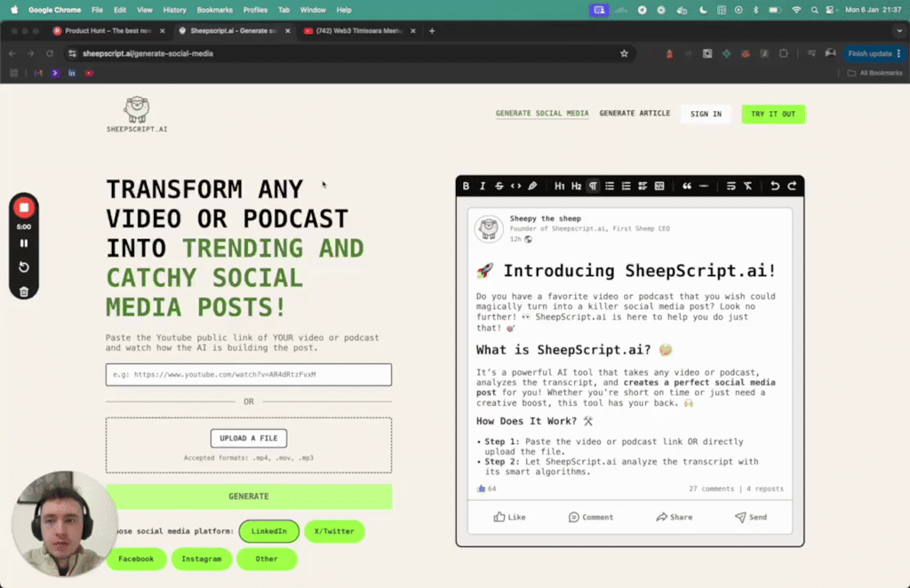Open the Apple menu
This screenshot has height=588, width=910.
(14, 10)
